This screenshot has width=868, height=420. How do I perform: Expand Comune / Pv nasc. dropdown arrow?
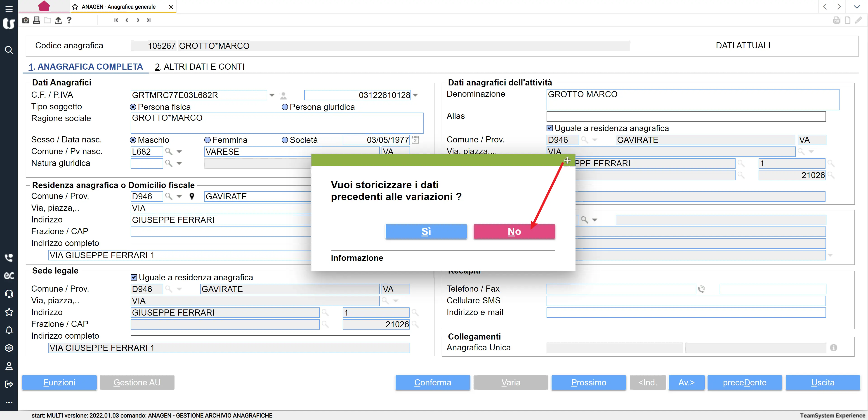[x=179, y=152]
